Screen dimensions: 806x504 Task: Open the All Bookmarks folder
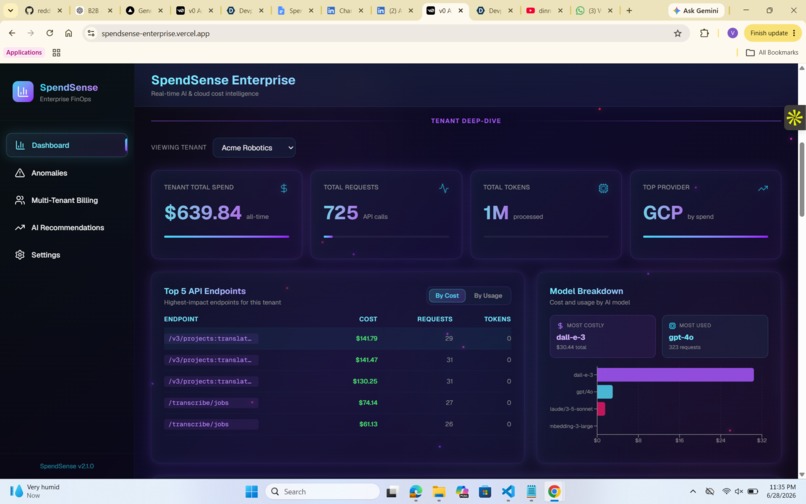(772, 52)
